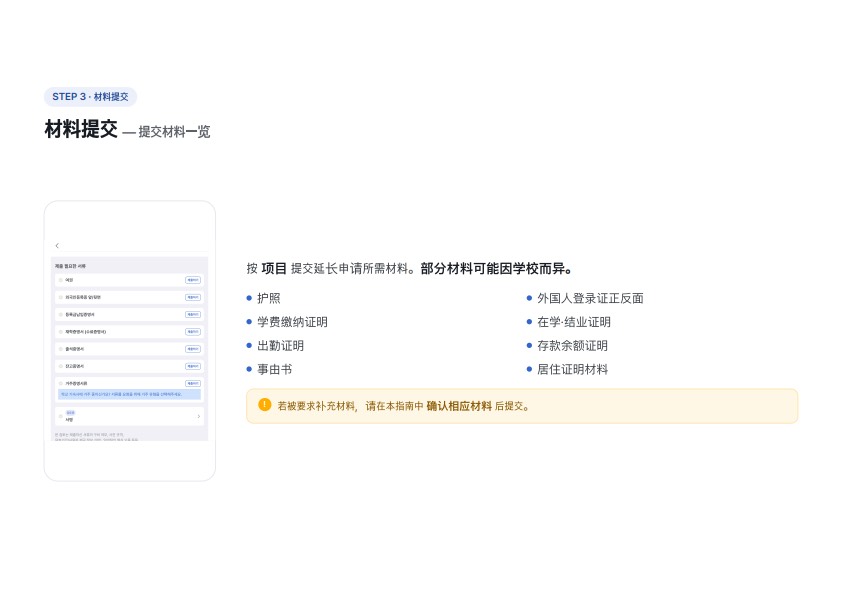Click submit button for the 외국인등록증 row
Screen dimensions: 842x595
(x=193, y=298)
